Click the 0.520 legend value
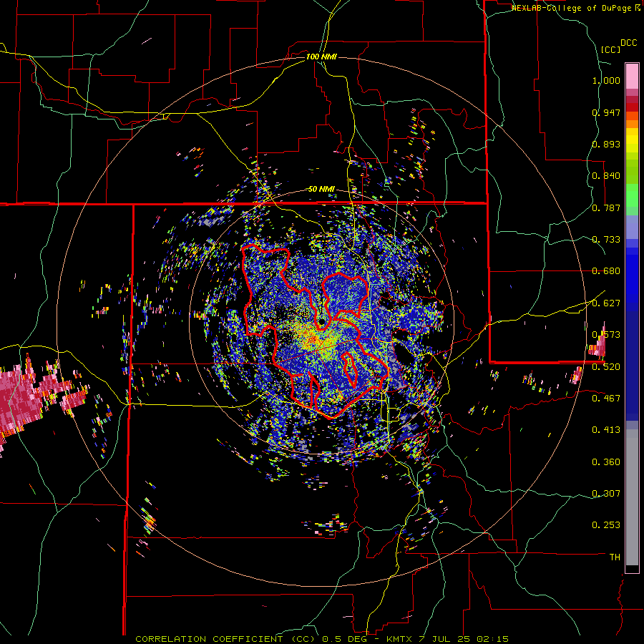 (606, 366)
